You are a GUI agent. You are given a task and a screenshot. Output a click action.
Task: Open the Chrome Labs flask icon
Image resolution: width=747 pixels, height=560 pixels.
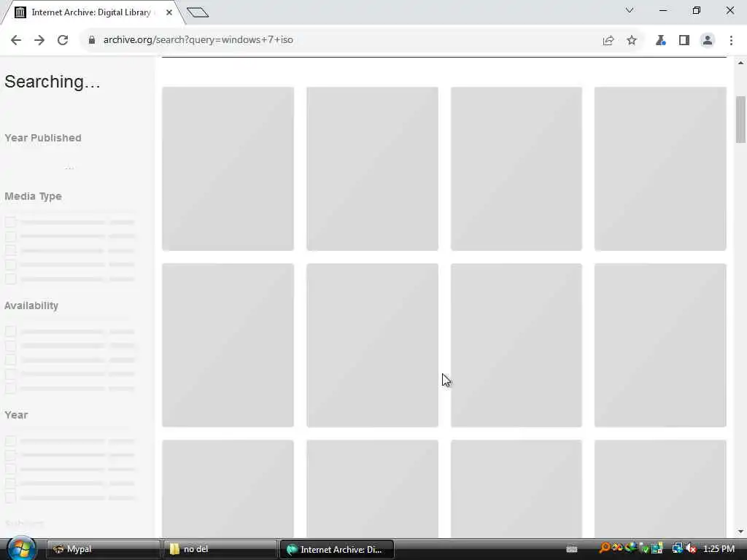(x=661, y=41)
